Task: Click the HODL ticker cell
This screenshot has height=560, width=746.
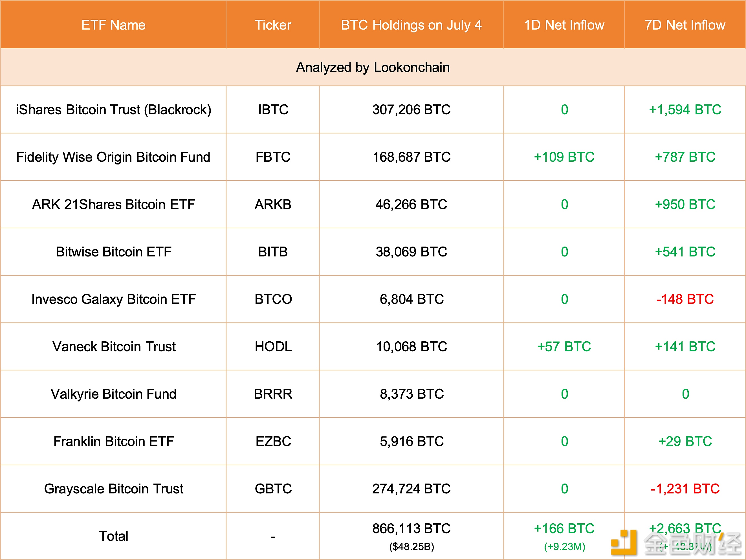Action: click(x=273, y=347)
